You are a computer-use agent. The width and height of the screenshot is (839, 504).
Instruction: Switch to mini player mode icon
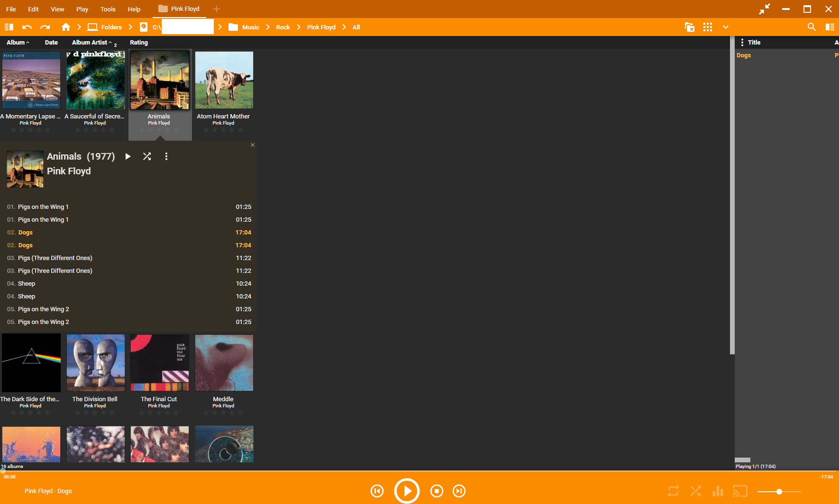[765, 9]
